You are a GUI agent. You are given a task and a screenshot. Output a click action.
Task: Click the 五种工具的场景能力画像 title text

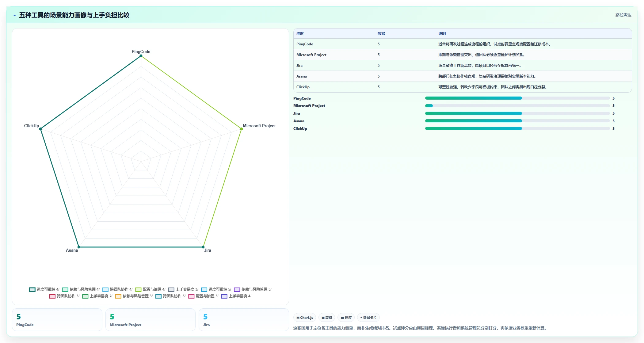[x=74, y=15]
